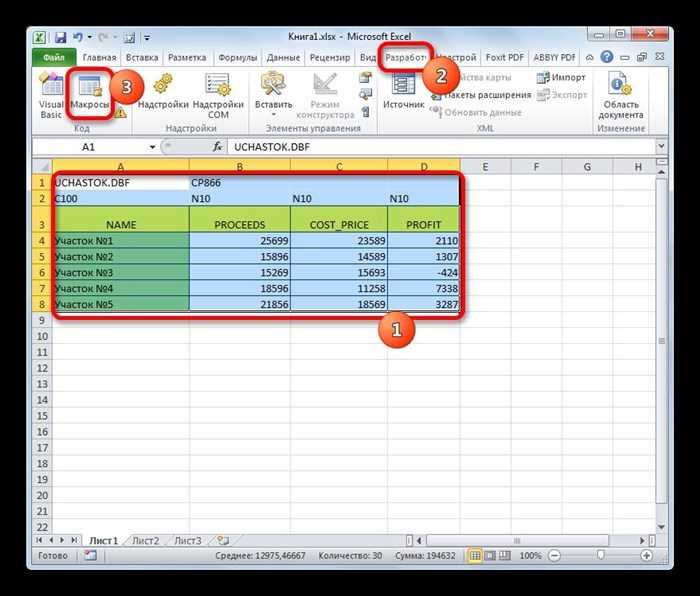Image resolution: width=700 pixels, height=596 pixels.
Task: Click the zoom slider handle
Action: tap(600, 555)
